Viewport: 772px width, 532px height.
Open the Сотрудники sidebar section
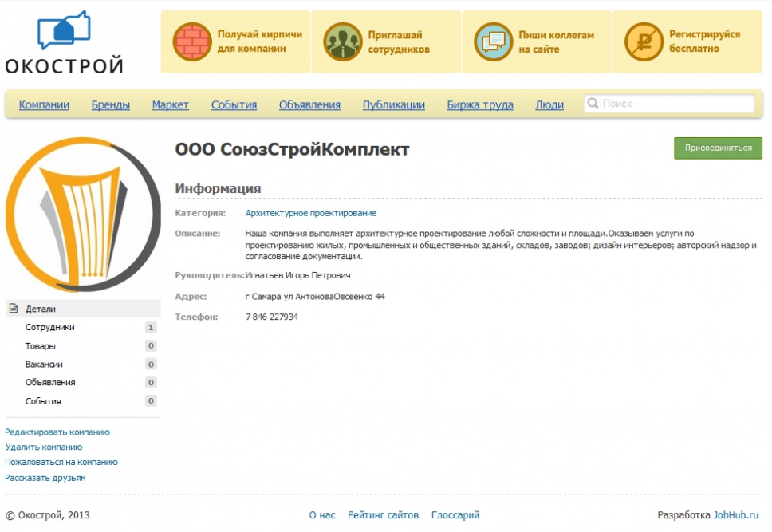coord(49,327)
